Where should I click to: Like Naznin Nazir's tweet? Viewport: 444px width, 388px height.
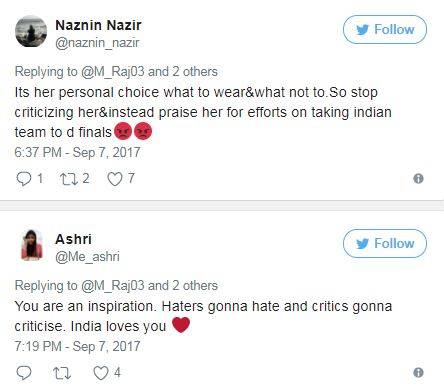[x=115, y=179]
